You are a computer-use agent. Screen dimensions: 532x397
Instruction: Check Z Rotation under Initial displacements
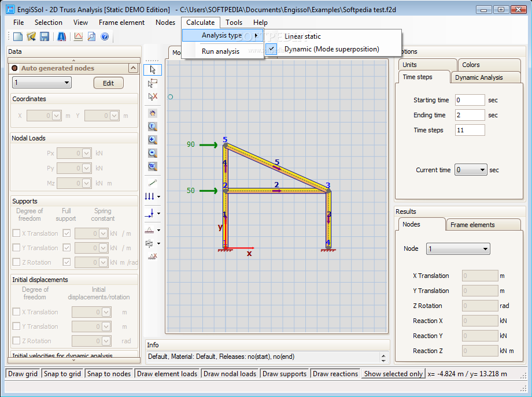(16, 341)
